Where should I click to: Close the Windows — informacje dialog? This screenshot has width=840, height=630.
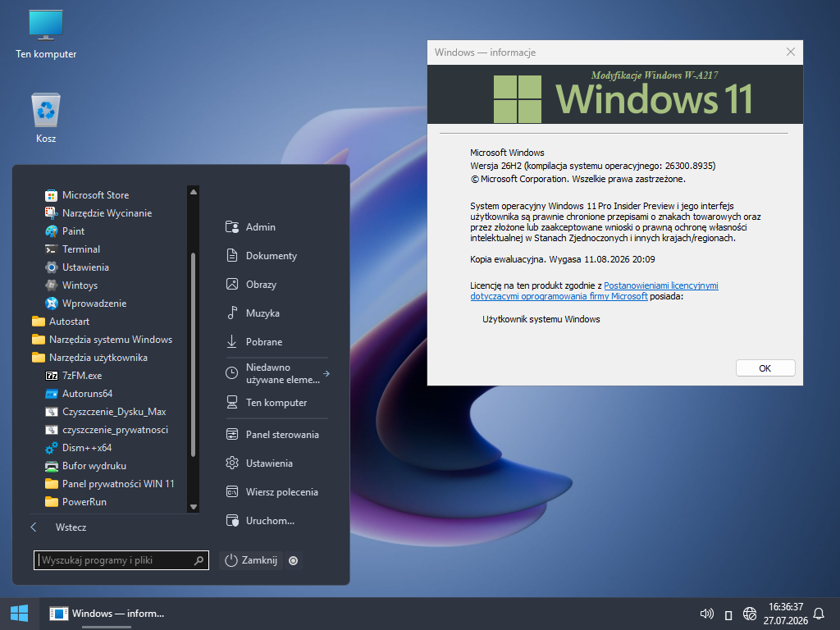[791, 52]
